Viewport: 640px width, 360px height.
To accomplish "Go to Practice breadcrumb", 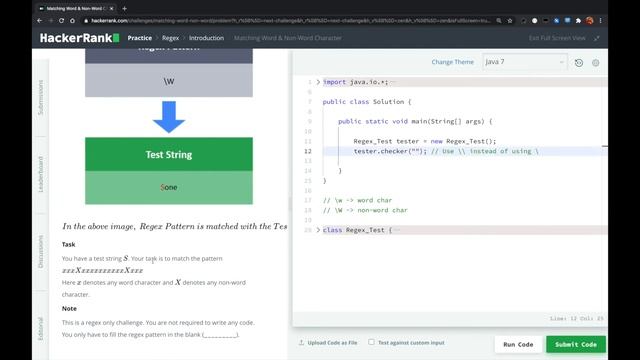I will pos(140,38).
